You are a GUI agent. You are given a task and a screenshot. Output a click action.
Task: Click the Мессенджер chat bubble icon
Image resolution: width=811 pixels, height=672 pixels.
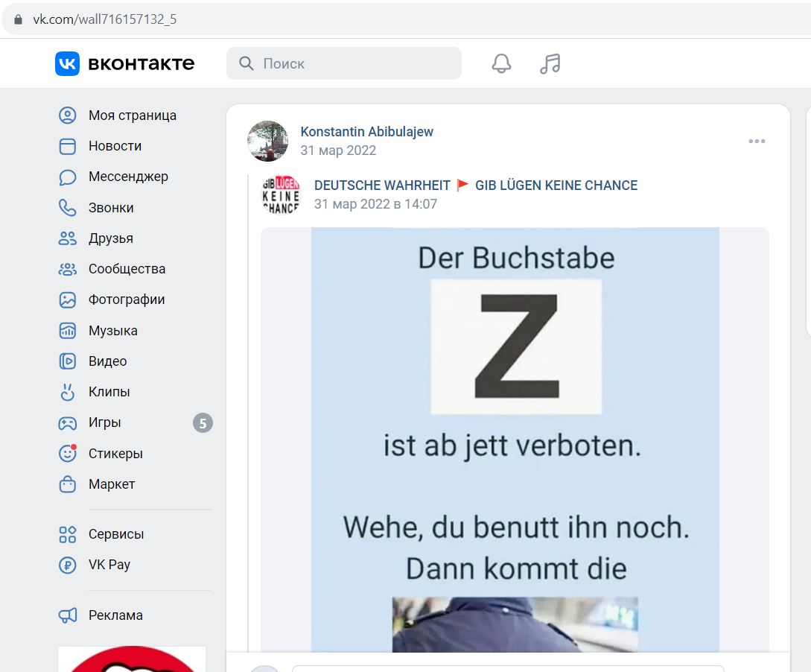[x=67, y=177]
